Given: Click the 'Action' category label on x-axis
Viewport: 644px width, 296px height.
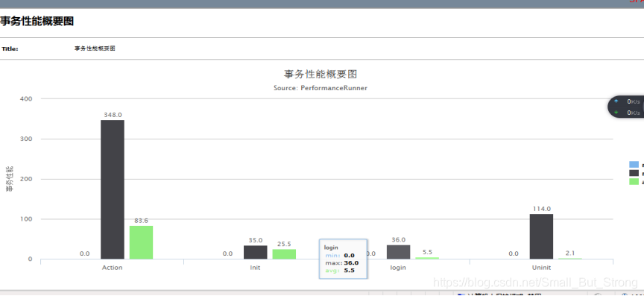Looking at the screenshot, I should 112,268.
